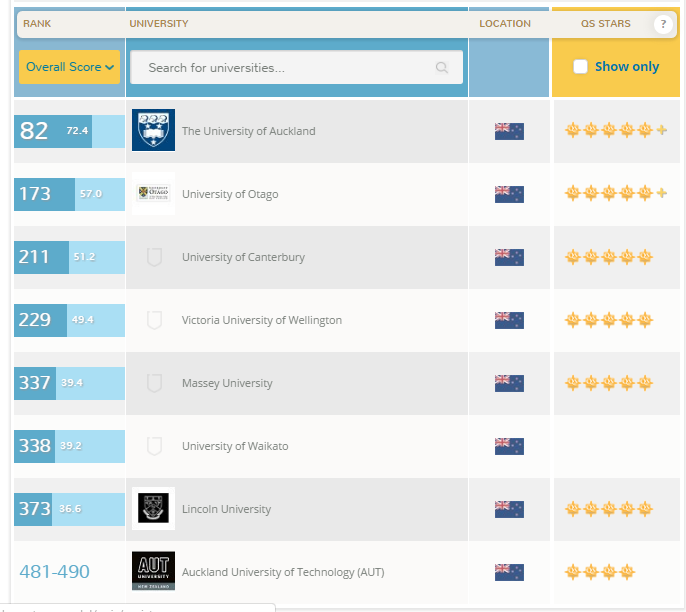686x612 pixels.
Task: Click QS stars rating for University of Otago
Action: coord(616,193)
